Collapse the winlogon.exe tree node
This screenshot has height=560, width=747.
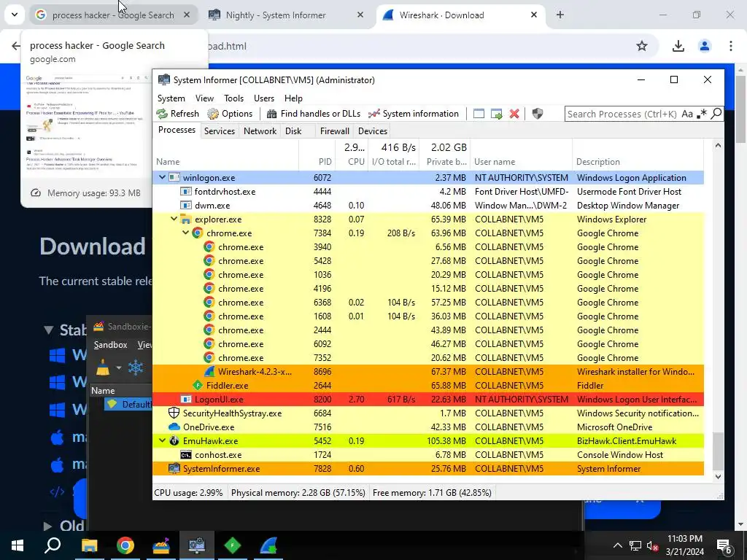[162, 178]
